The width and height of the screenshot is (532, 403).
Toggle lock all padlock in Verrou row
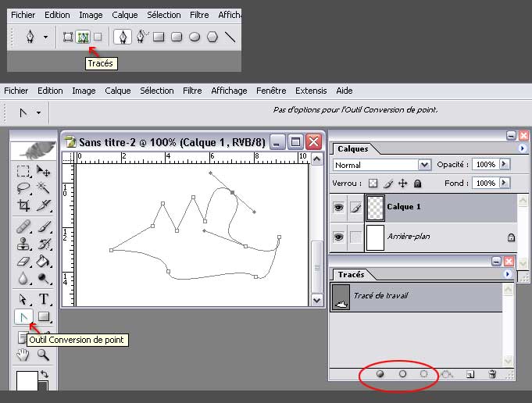[x=418, y=184]
